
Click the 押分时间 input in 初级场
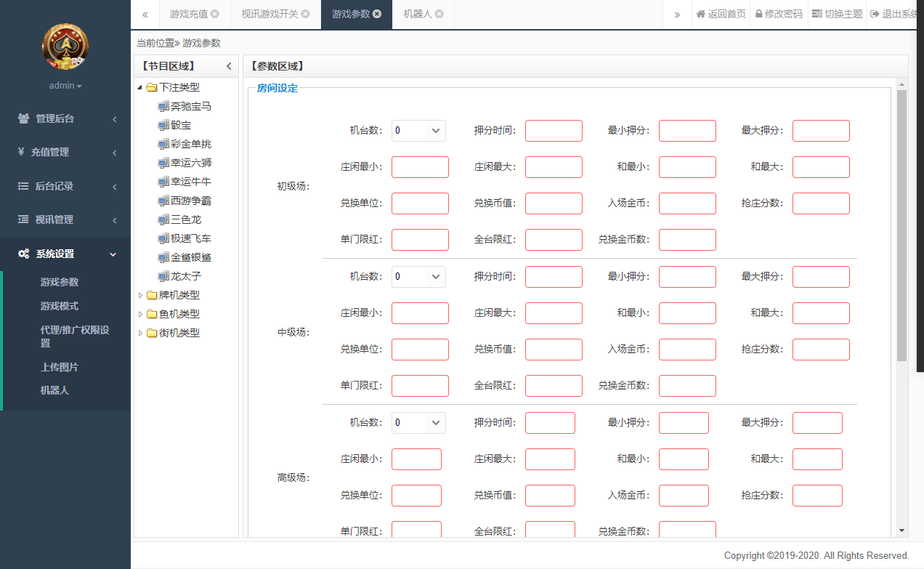554,131
